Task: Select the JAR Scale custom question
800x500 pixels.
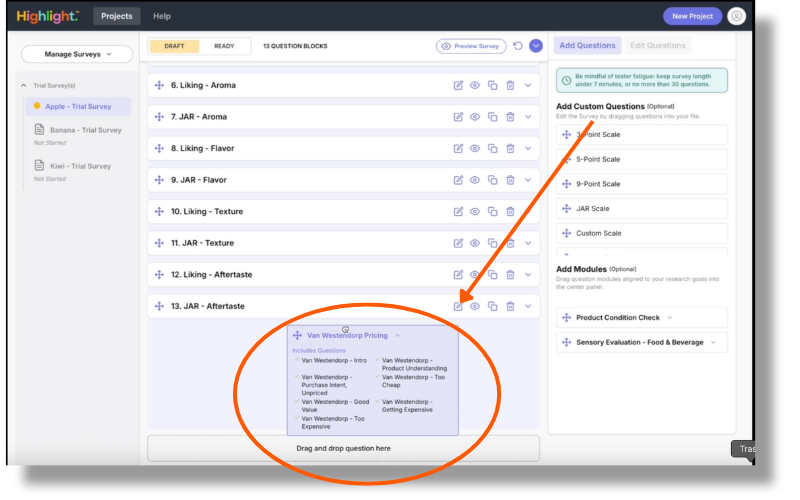Action: [642, 209]
